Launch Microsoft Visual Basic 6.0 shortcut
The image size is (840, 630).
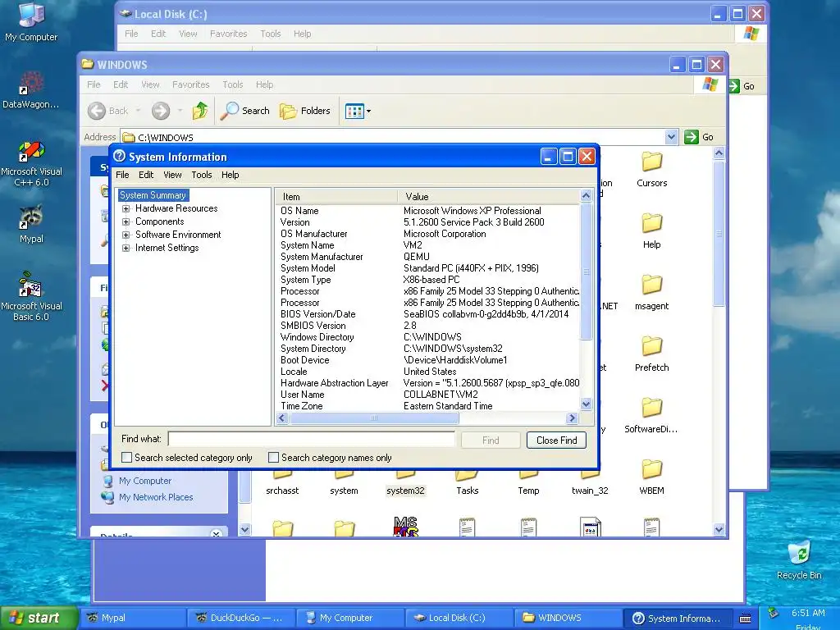pos(31,296)
